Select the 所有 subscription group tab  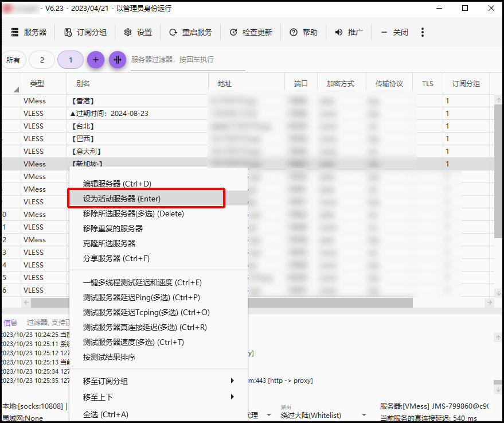[13, 60]
